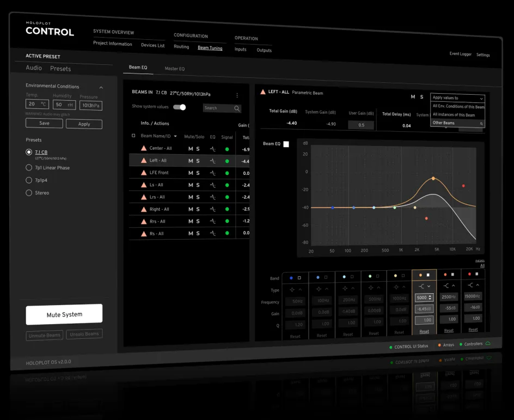Click the search icon in Other Beams
The width and height of the screenshot is (514, 420).
tap(481, 124)
